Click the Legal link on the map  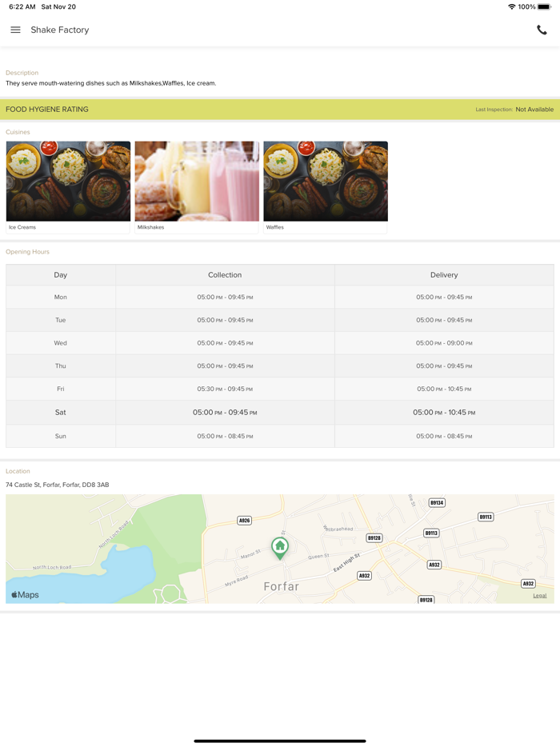click(539, 596)
